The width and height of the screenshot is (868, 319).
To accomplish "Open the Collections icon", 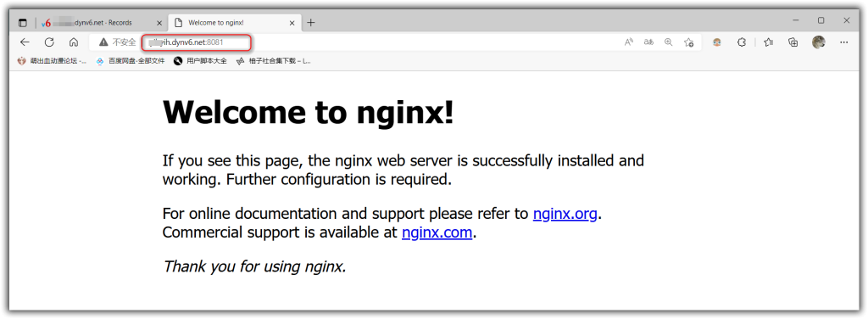I will point(793,42).
